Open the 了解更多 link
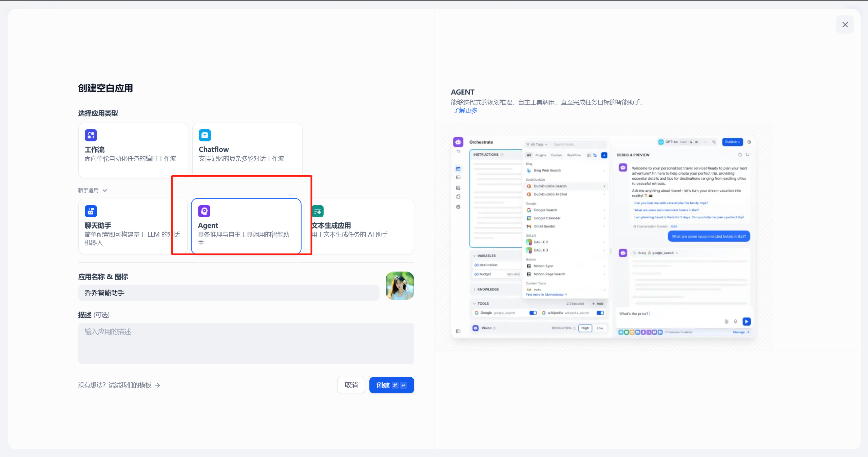The height and width of the screenshot is (457, 868). coord(465,111)
